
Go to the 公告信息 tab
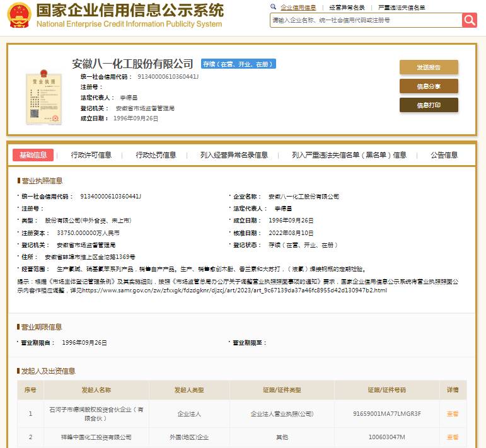pyautogui.click(x=444, y=155)
